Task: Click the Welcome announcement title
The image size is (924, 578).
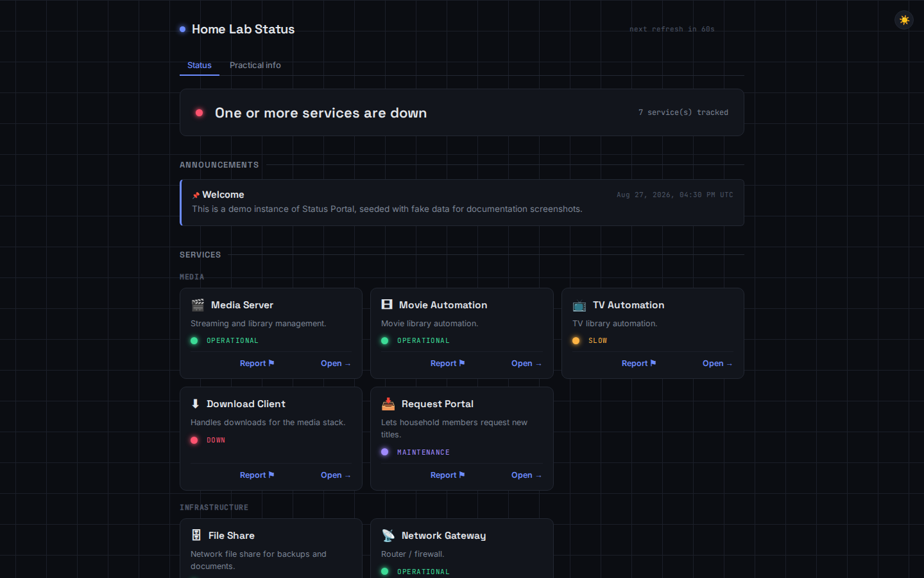Action: pyautogui.click(x=223, y=195)
